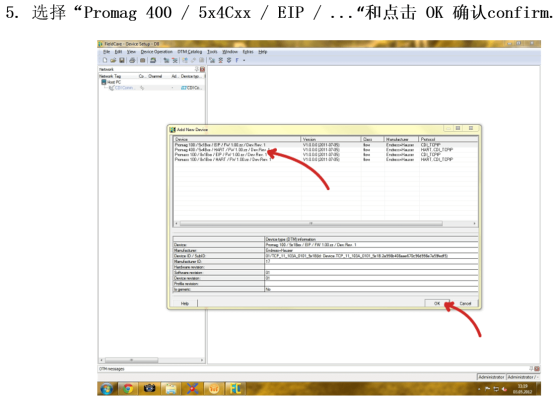Screen dimensions: 554x399
Task: Click the Device type column header
Action: pos(191,76)
